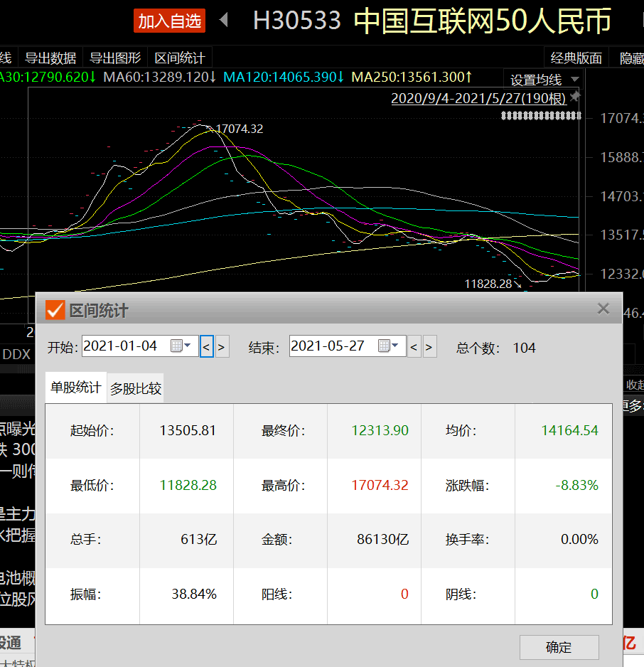Viewport: 644px width, 667px height.
Task: Click the 均价 value 14164.54
Action: point(569,430)
